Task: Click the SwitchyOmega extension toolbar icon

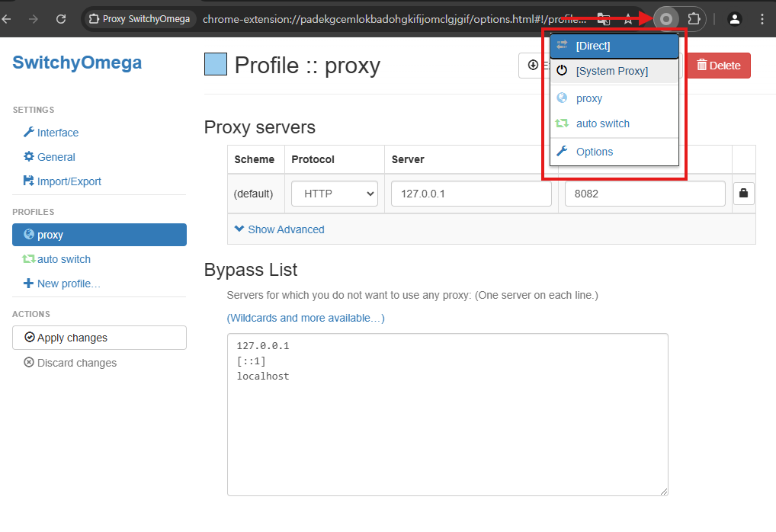Action: 666,19
